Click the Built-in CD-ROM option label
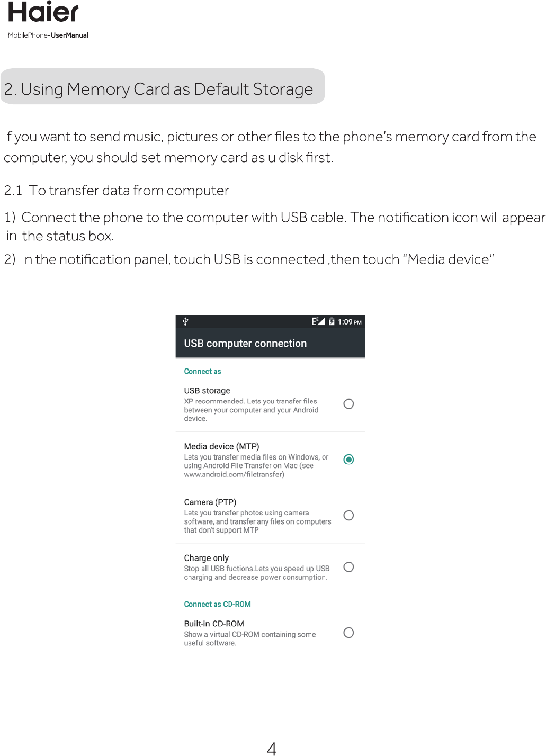 [214, 624]
